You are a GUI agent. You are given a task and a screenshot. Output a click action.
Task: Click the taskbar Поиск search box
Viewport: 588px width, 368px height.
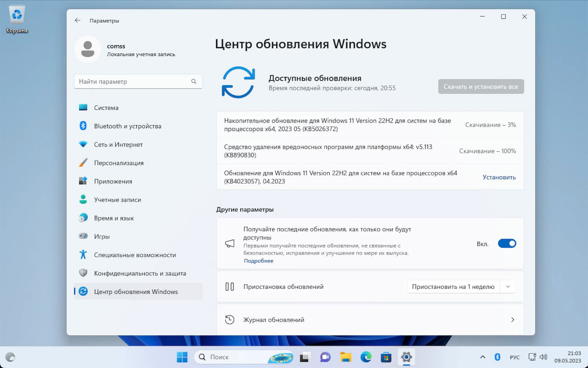click(x=243, y=357)
